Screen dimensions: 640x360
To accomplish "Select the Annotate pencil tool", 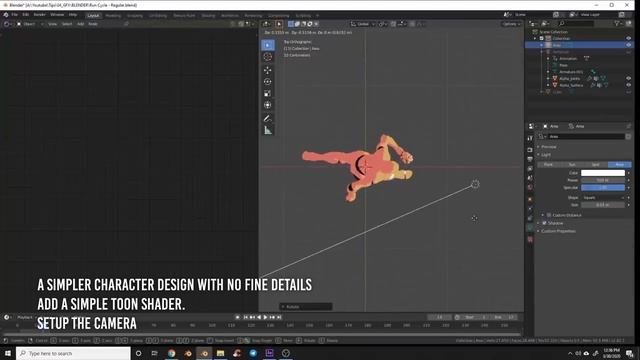I will pyautogui.click(x=268, y=118).
